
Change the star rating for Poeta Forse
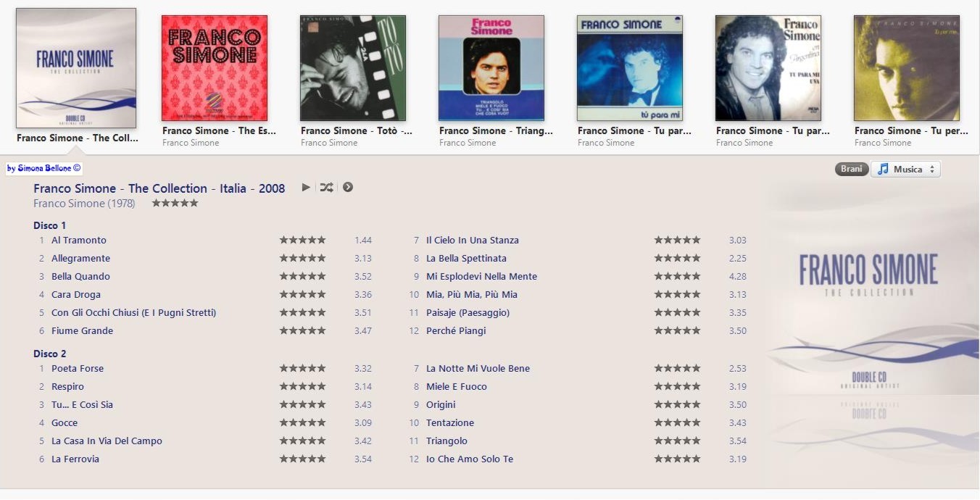[303, 368]
